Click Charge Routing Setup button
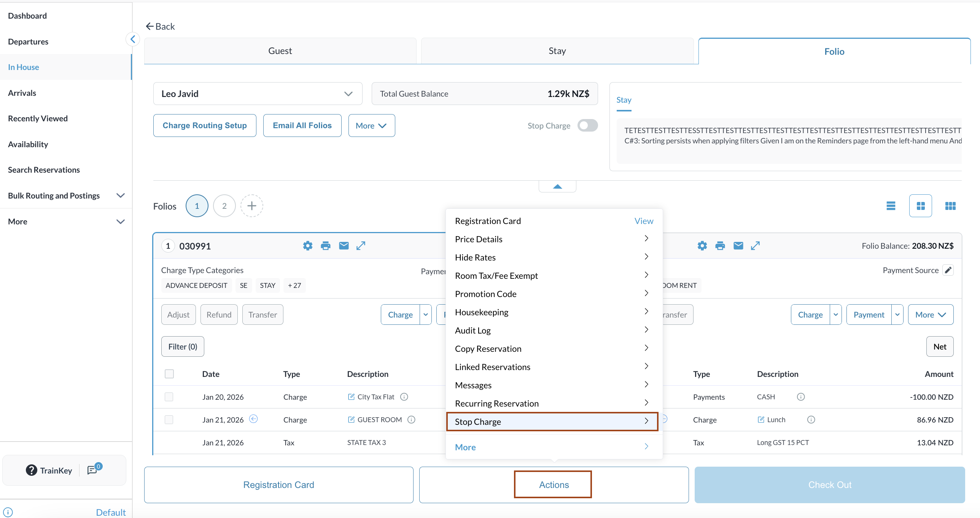The height and width of the screenshot is (518, 980). (205, 126)
